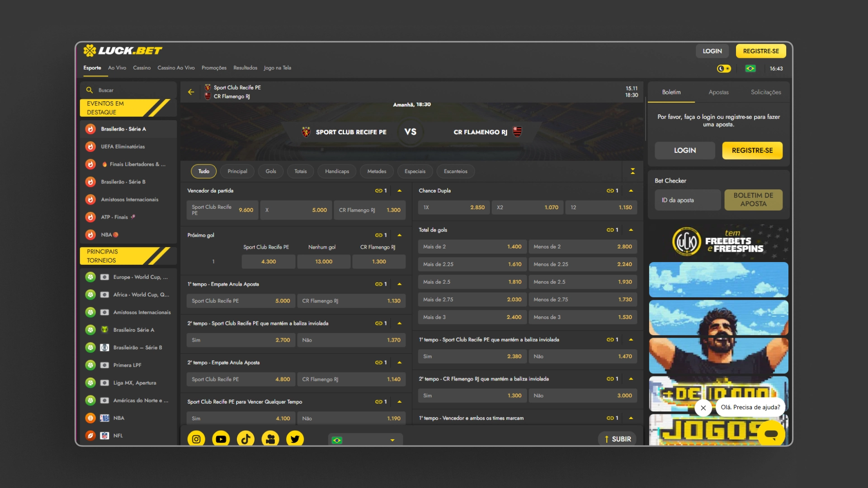This screenshot has height=488, width=868.
Task: Open the footer language dropdown
Action: (365, 440)
